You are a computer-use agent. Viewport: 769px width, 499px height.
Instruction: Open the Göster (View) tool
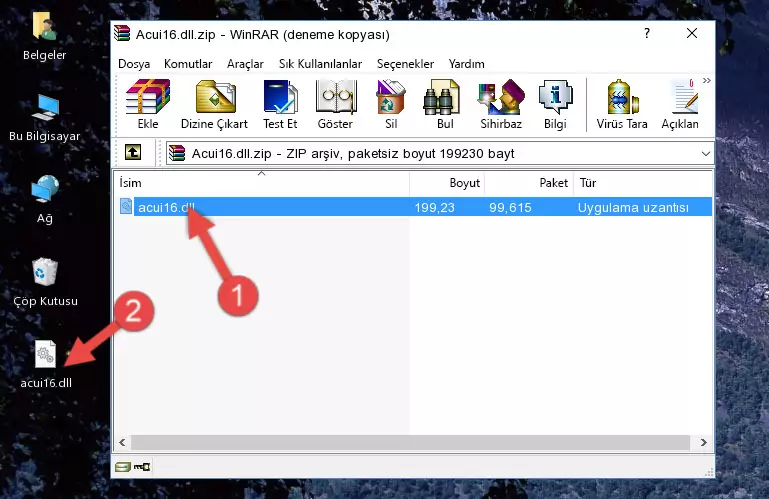coord(335,105)
